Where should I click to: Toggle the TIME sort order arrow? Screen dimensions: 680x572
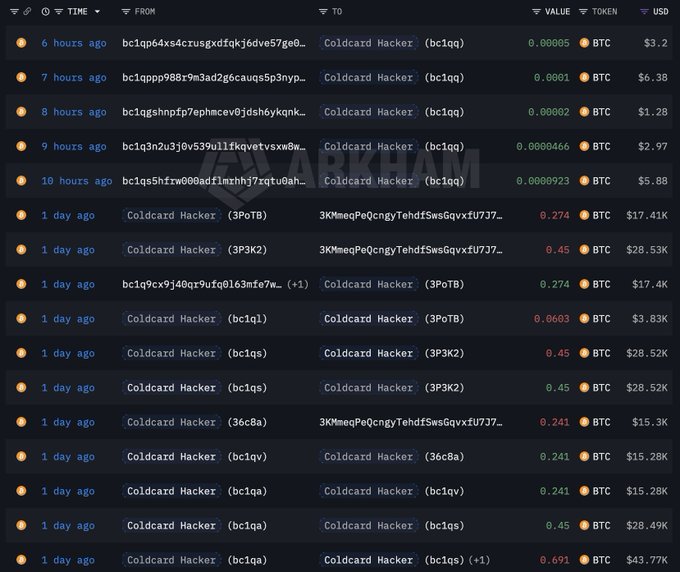click(97, 12)
